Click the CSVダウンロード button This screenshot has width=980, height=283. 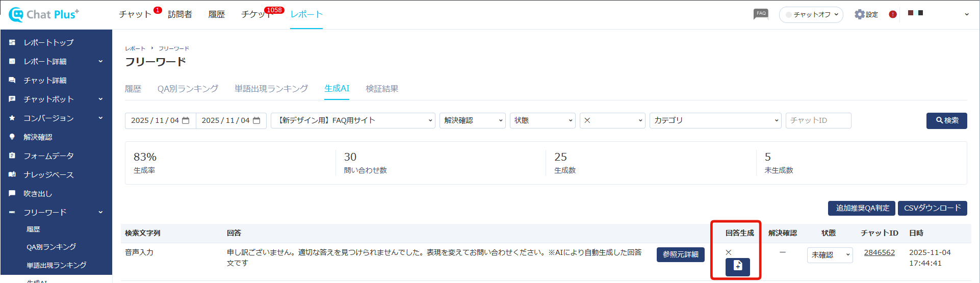(x=932, y=208)
